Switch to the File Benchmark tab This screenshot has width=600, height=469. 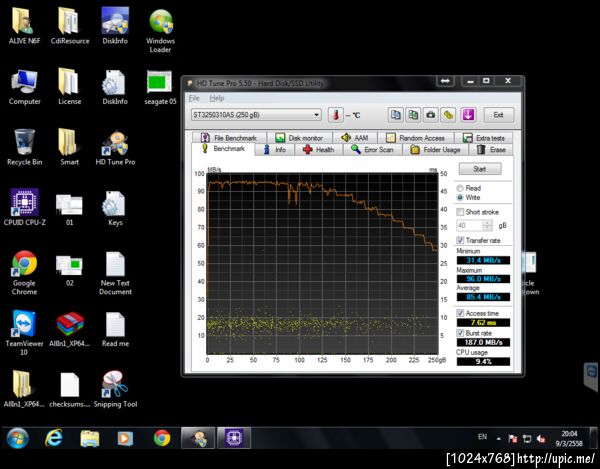point(228,138)
